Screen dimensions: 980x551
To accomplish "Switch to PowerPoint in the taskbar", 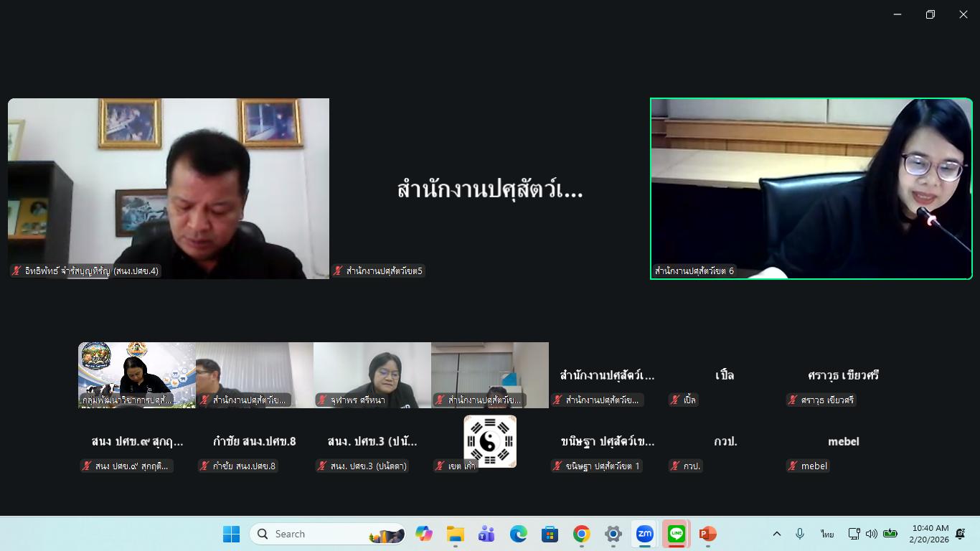I will [x=707, y=534].
